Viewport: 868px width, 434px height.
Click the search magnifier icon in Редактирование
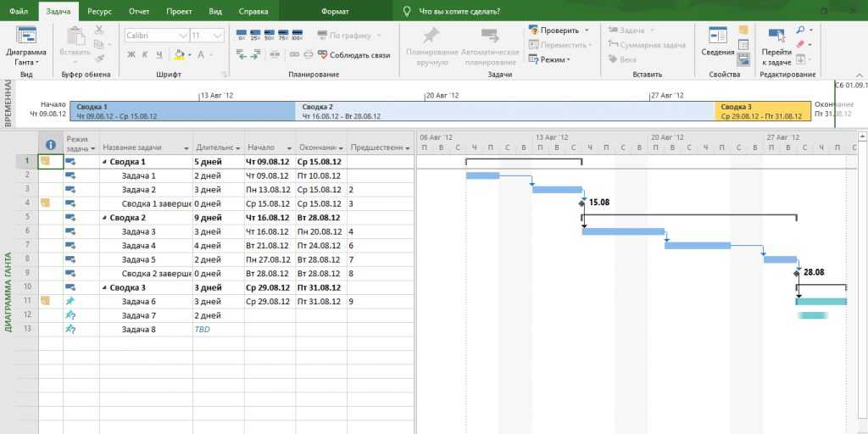[x=800, y=31]
